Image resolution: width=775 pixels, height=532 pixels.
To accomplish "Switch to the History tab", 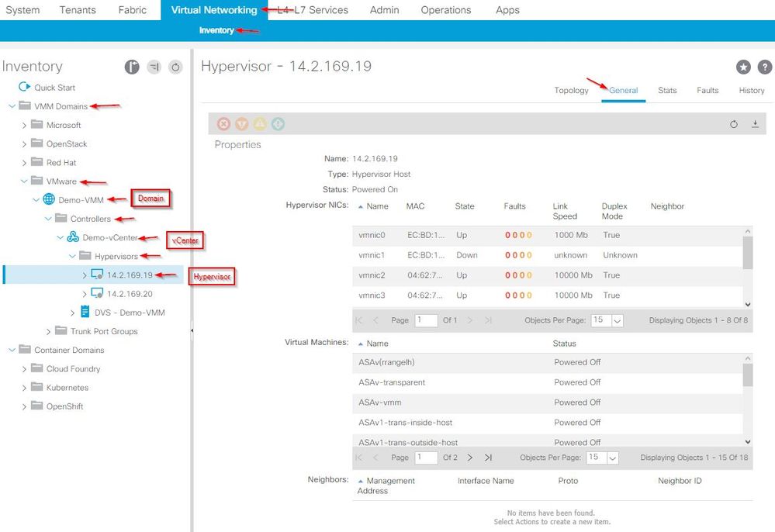I will tap(752, 91).
